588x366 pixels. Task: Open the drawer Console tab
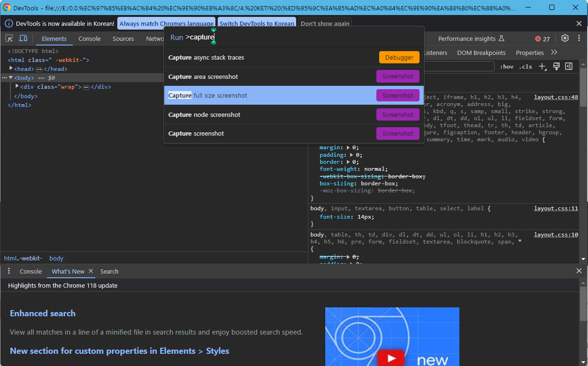tap(31, 271)
